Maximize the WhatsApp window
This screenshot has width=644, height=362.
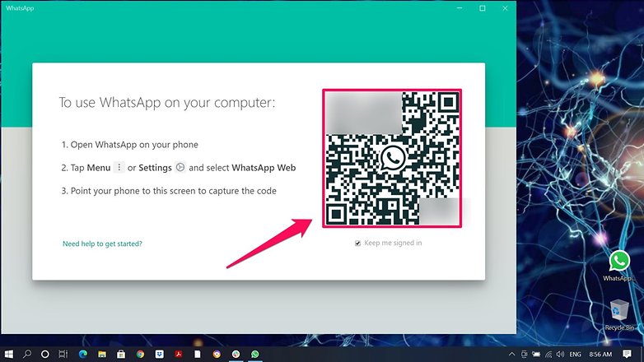[483, 8]
